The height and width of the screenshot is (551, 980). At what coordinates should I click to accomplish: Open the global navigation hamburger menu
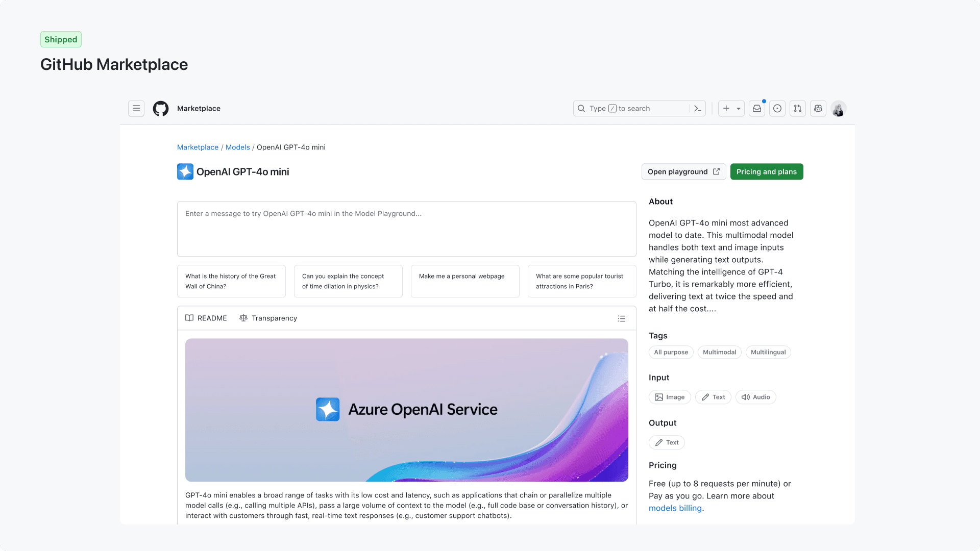[x=136, y=108]
